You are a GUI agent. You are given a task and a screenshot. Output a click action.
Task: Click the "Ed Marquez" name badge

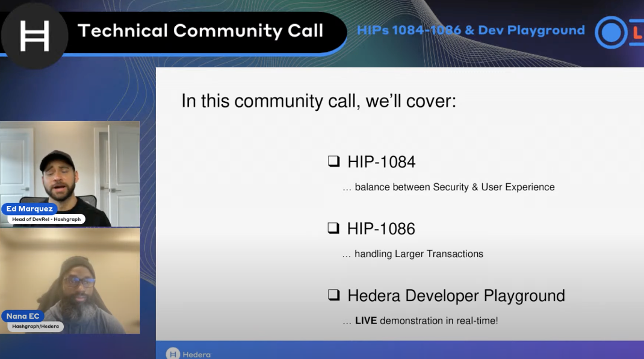pyautogui.click(x=29, y=209)
